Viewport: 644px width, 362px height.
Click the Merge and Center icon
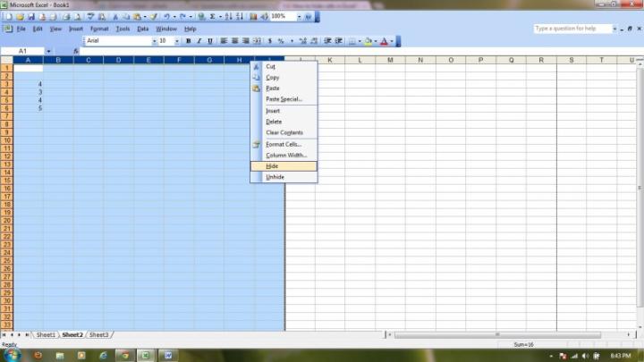[x=258, y=41]
